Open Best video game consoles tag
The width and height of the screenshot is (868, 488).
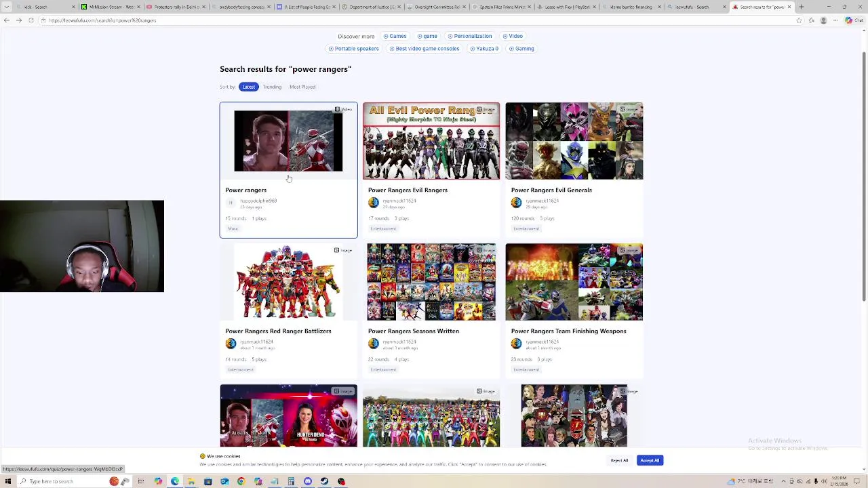click(x=425, y=49)
